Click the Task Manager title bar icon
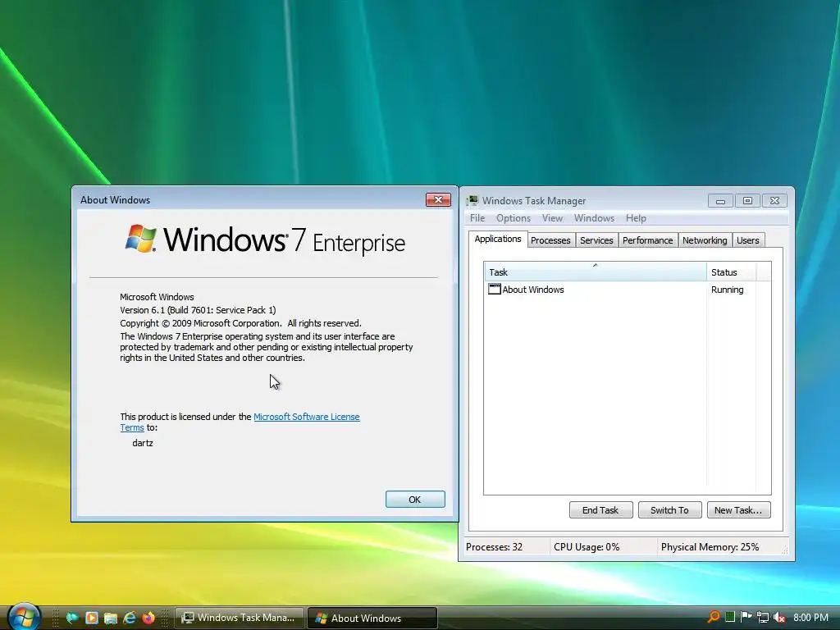The height and width of the screenshot is (630, 840). click(472, 200)
